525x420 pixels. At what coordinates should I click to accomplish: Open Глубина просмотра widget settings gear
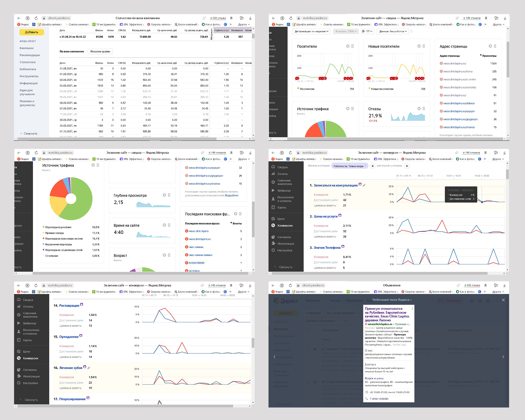(x=164, y=195)
